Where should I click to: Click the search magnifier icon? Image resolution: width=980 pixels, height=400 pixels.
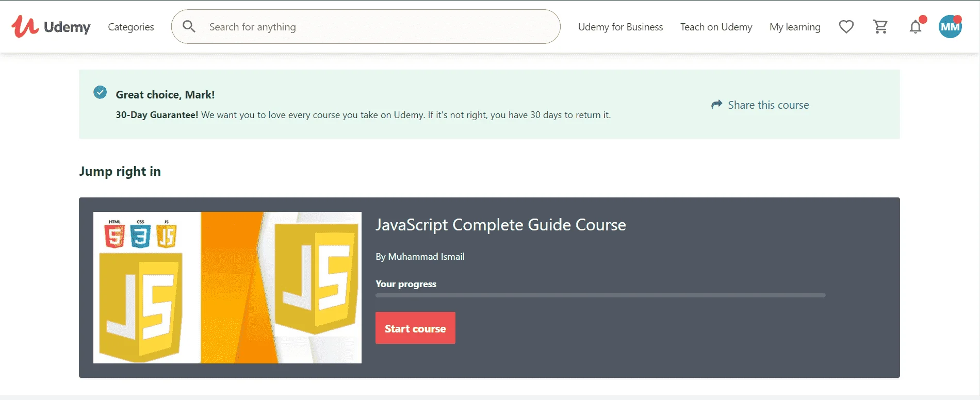click(189, 26)
